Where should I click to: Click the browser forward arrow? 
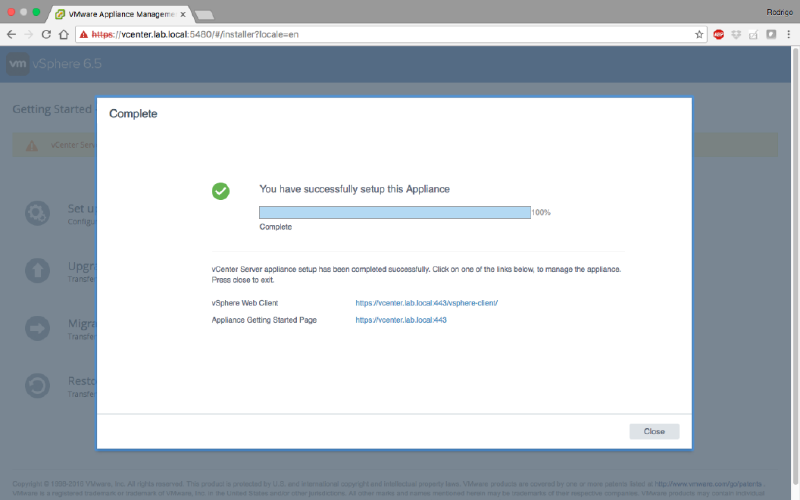tap(28, 34)
